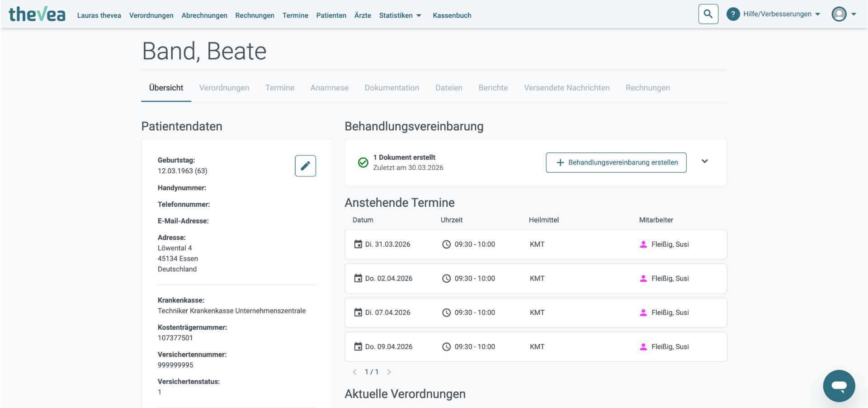Click the help question mark icon

(x=733, y=14)
